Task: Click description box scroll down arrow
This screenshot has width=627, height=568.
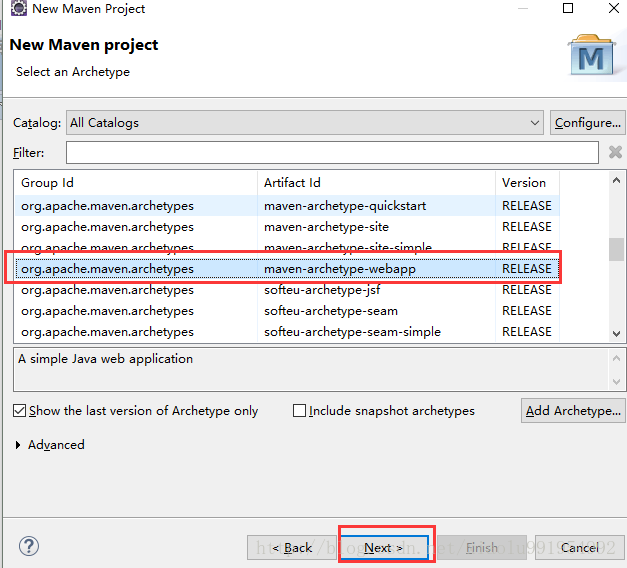Action: tap(616, 382)
